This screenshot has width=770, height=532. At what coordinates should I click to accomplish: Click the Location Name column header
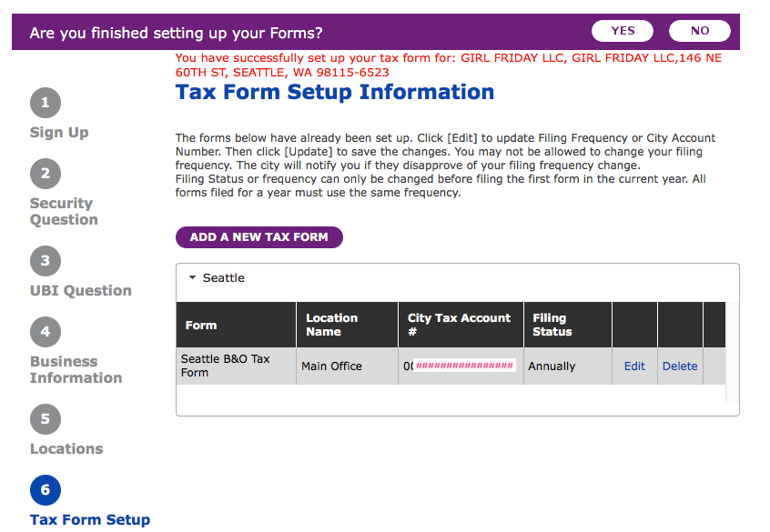pos(347,325)
